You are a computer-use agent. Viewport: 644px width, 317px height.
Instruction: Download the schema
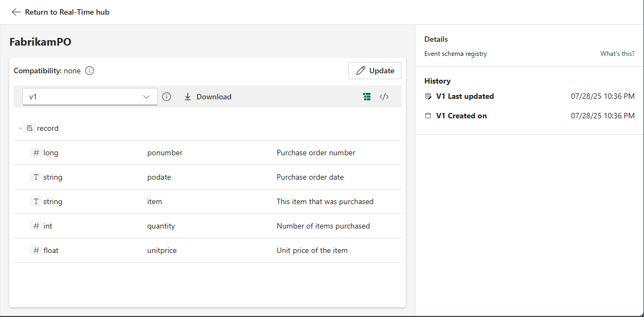[x=208, y=97]
